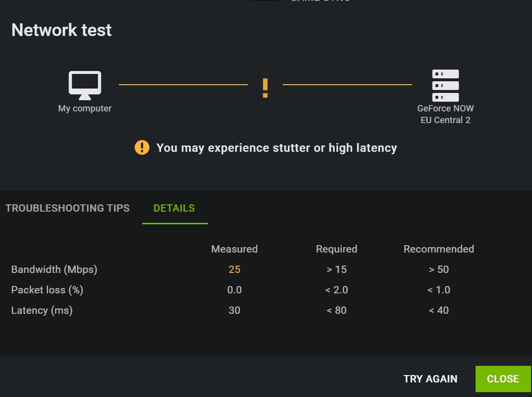Click the Network test heading
This screenshot has width=532, height=397.
coord(61,30)
